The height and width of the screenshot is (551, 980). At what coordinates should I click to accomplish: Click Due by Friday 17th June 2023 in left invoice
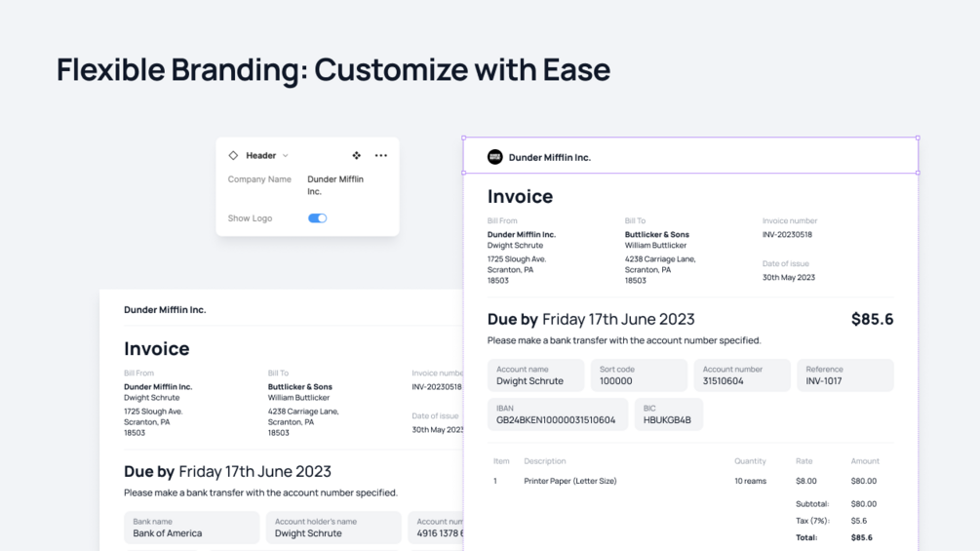(x=227, y=472)
